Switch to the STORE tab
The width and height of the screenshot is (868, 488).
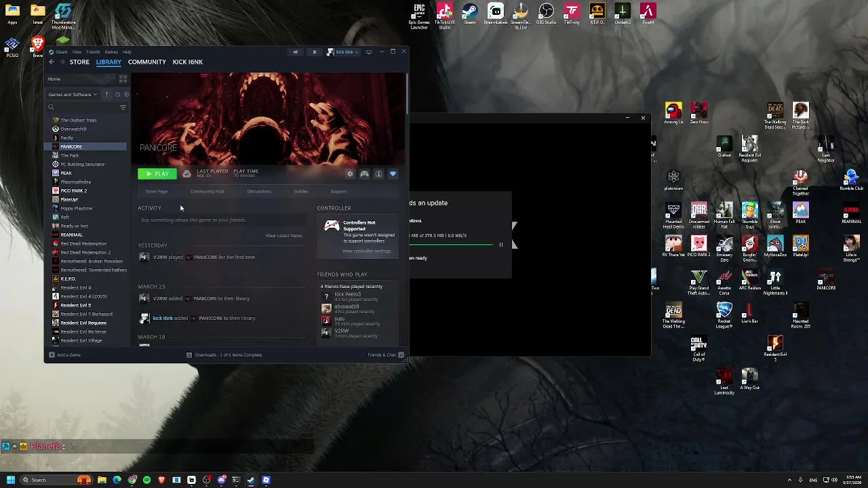click(x=79, y=62)
